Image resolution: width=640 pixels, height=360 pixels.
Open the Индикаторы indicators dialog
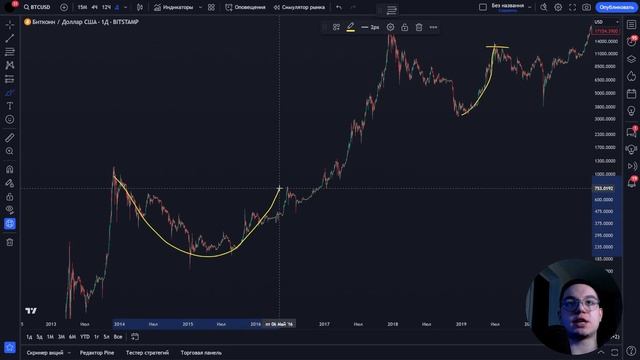(x=173, y=7)
